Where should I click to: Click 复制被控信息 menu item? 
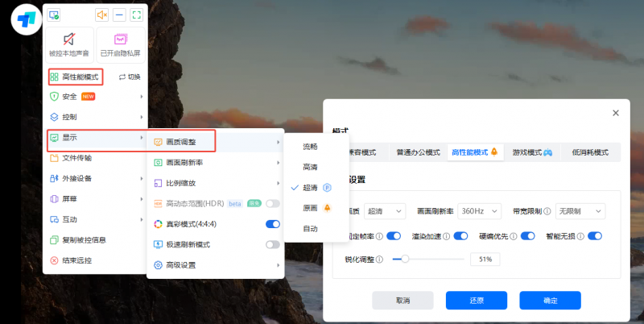tap(95, 239)
